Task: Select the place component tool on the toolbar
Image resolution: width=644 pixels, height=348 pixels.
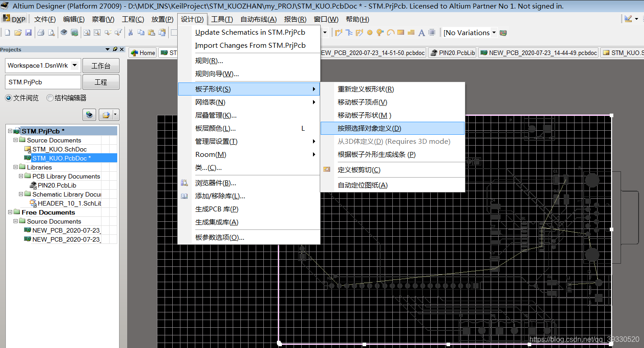Action: click(x=432, y=32)
